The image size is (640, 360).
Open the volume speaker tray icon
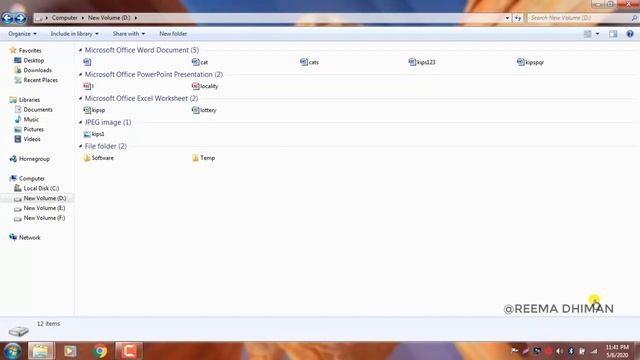[x=559, y=351]
